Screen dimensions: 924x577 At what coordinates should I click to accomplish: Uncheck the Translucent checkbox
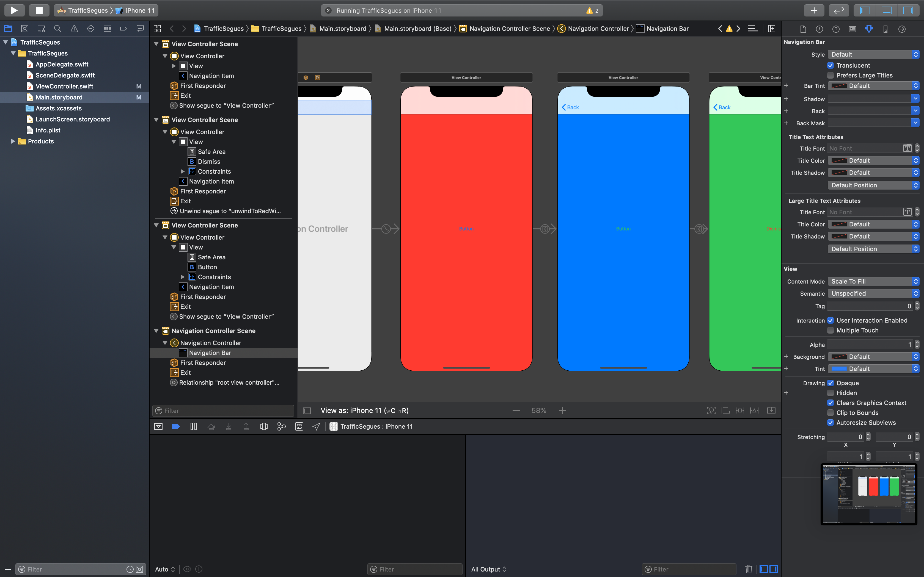(x=831, y=65)
